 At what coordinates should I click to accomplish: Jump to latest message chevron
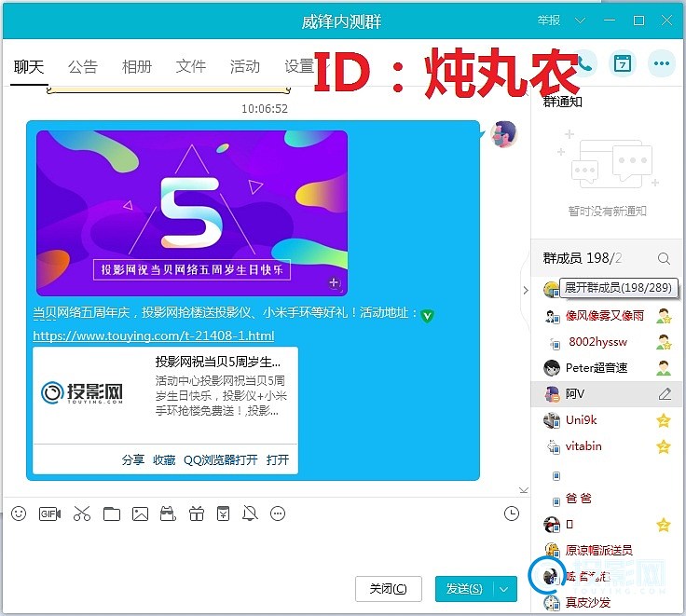pyautogui.click(x=524, y=490)
